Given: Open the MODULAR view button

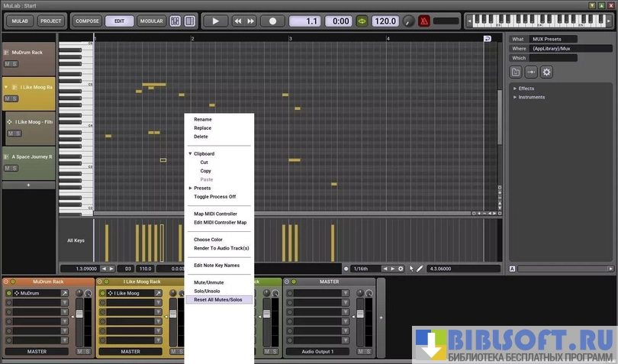Looking at the screenshot, I should 151,21.
